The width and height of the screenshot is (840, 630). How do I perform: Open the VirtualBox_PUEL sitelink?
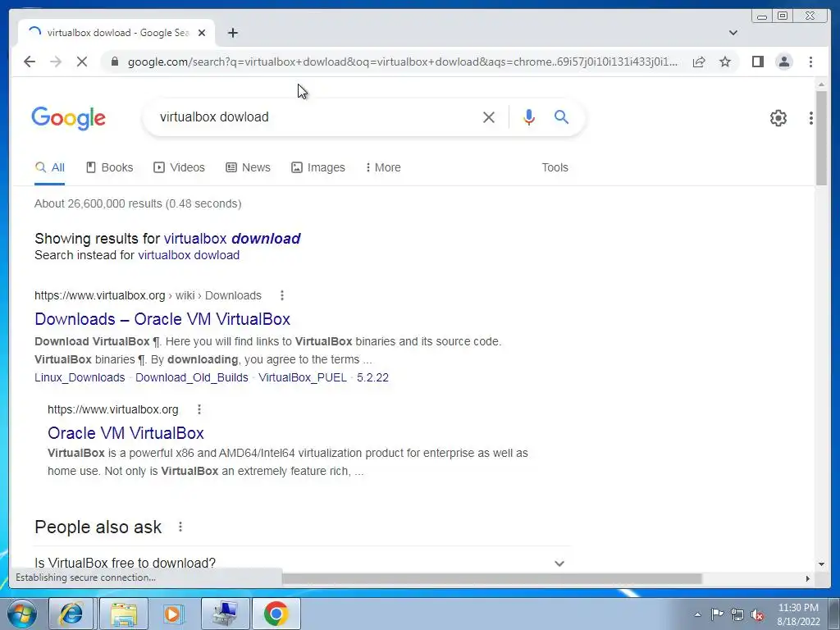pos(303,377)
